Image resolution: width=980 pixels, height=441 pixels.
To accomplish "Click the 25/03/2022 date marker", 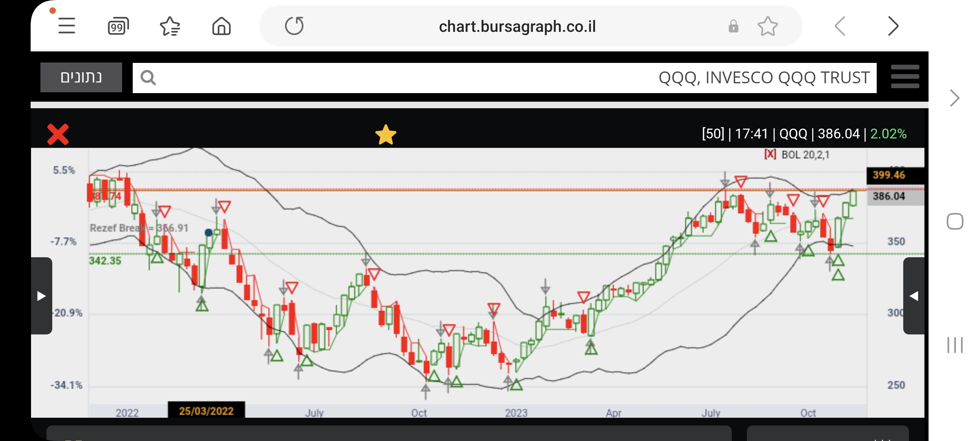I will click(206, 410).
